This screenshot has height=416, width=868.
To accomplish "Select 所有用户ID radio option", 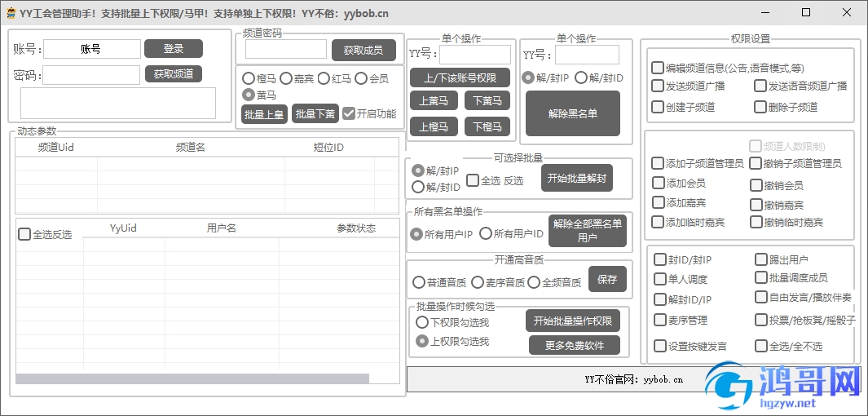I will [x=486, y=234].
